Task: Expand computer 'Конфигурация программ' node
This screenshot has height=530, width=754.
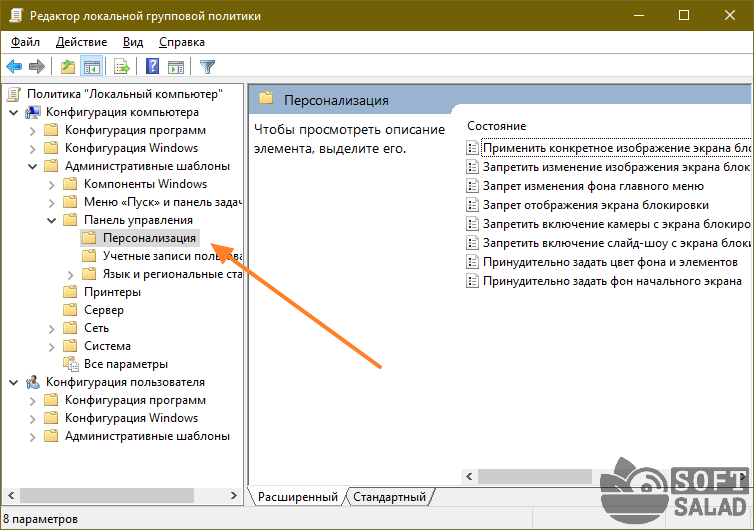Action: [x=33, y=131]
